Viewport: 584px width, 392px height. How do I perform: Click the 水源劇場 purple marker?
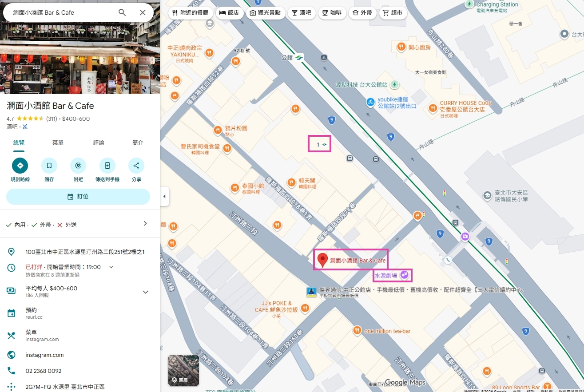click(405, 275)
